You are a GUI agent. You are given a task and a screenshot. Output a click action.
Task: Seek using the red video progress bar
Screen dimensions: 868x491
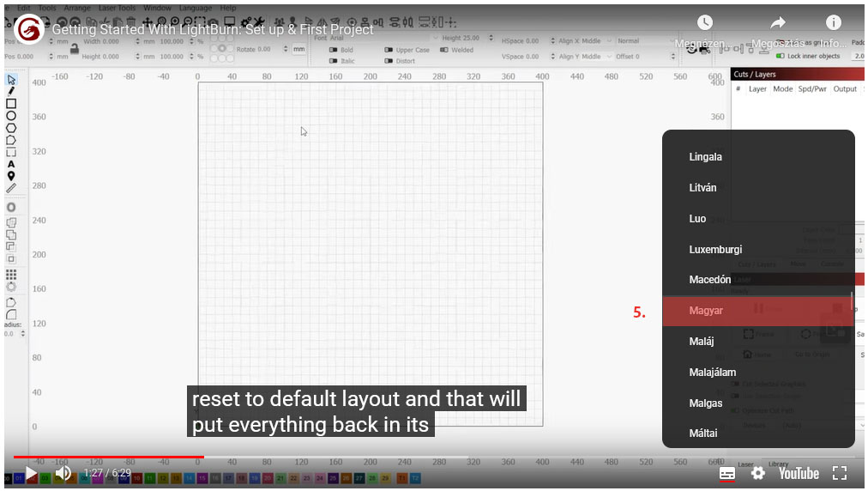tap(108, 458)
